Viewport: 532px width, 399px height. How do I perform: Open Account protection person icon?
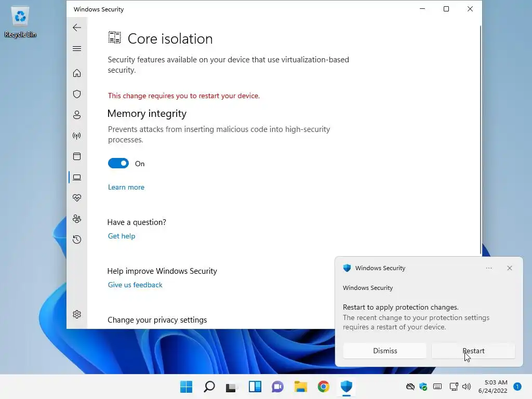click(x=77, y=115)
